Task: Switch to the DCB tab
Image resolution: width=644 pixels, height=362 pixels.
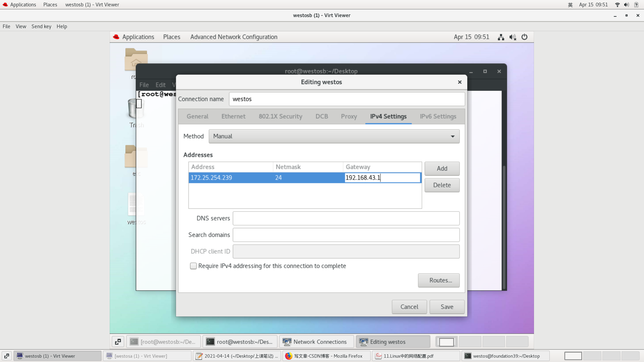Action: click(322, 116)
